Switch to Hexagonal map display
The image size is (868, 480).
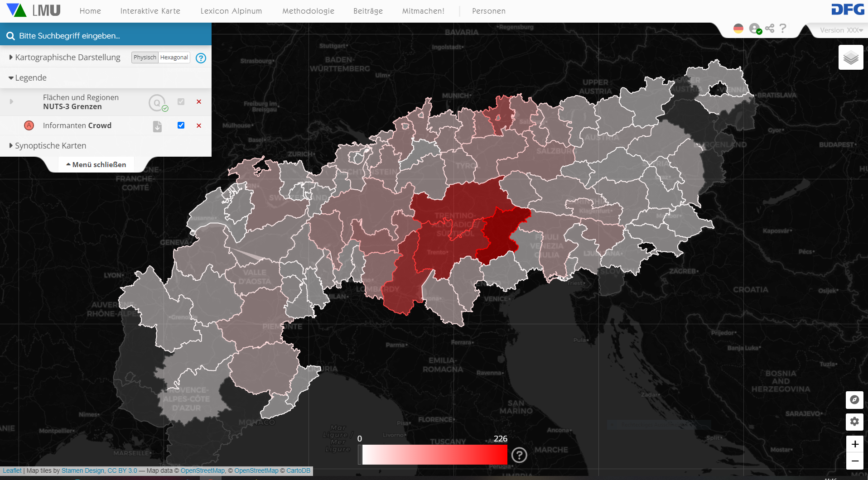(174, 58)
